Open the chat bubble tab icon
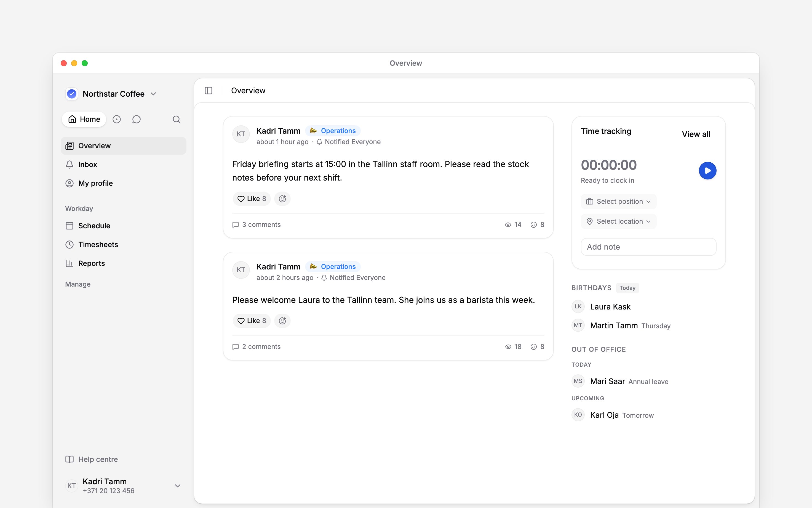This screenshot has height=508, width=812. (x=136, y=119)
